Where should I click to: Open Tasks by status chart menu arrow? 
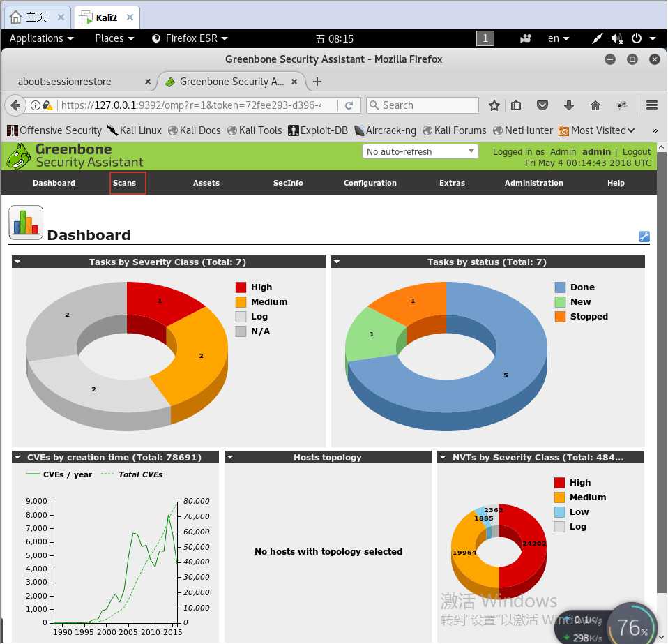pyautogui.click(x=337, y=262)
